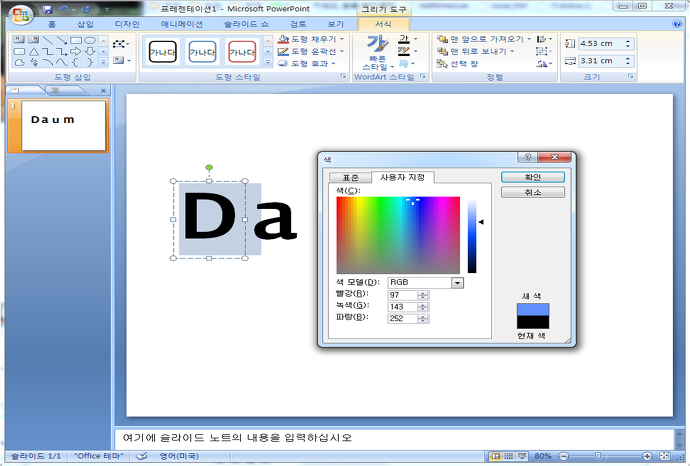Select the cloud shape

pos(19,62)
